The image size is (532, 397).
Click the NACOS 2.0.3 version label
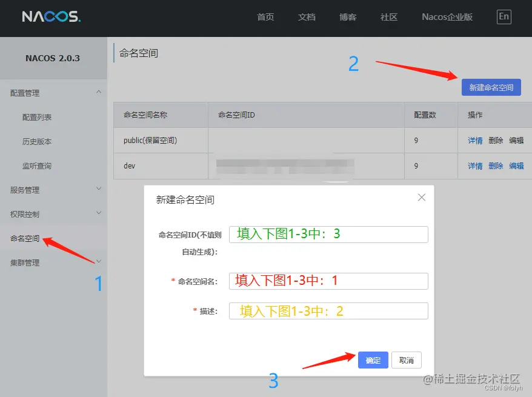[53, 58]
